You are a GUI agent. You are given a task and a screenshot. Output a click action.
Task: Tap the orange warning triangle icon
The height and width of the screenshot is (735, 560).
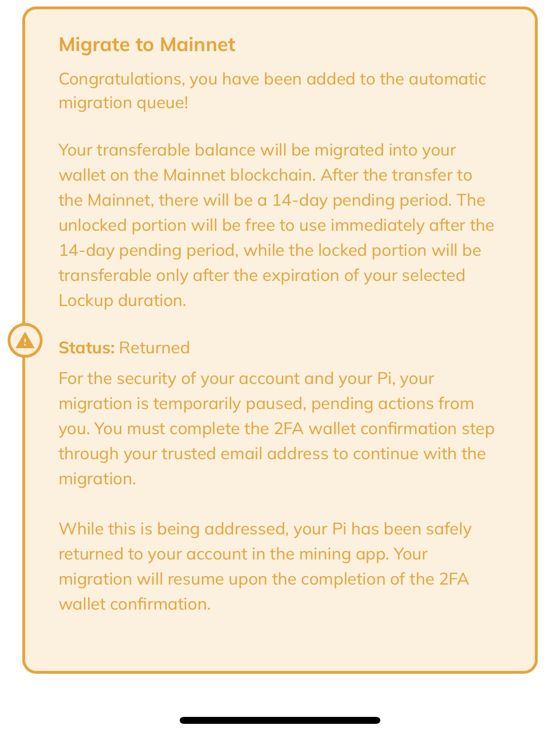point(25,341)
